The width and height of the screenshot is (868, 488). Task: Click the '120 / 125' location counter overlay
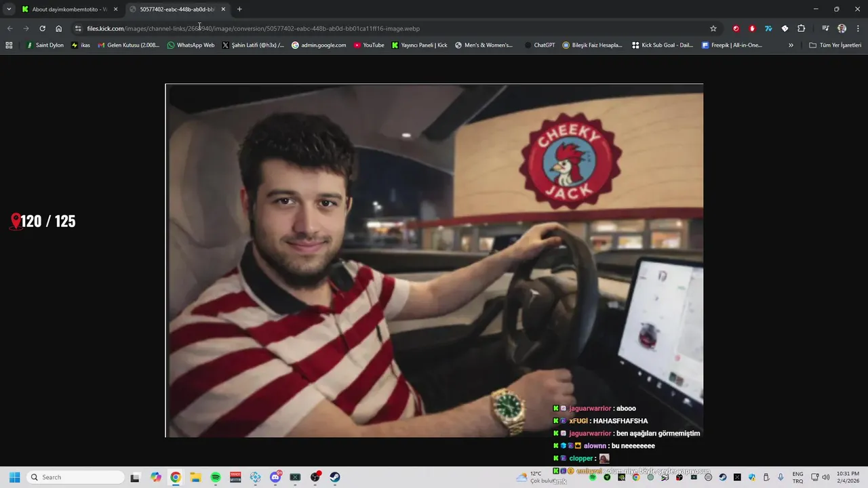[x=43, y=221]
